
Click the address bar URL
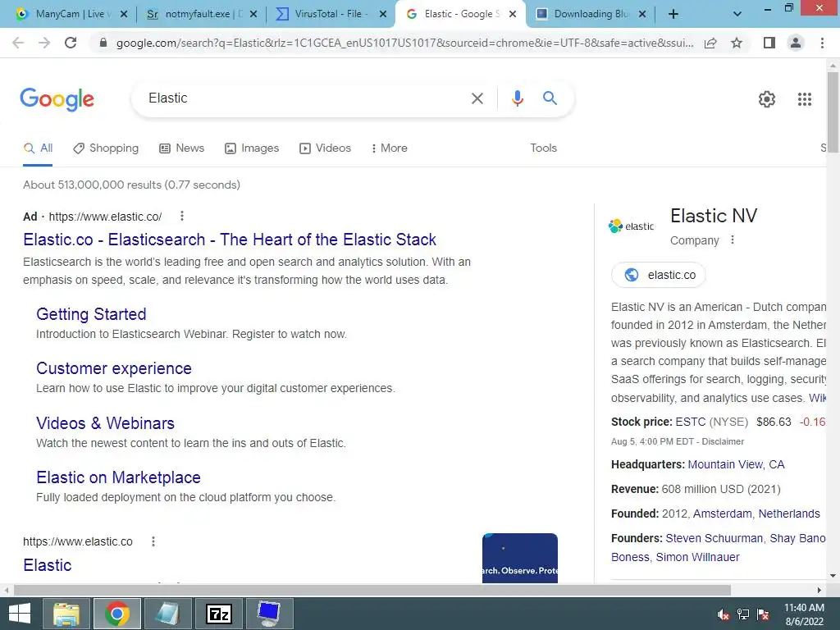pyautogui.click(x=404, y=43)
